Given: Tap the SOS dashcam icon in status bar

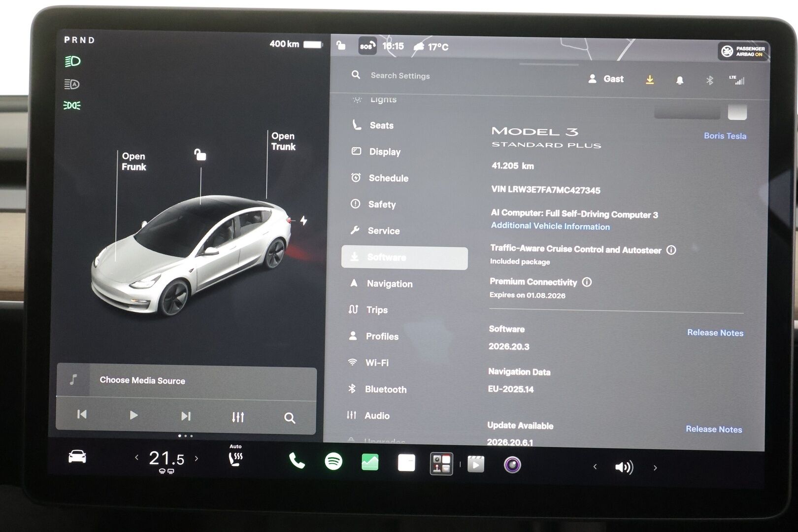Looking at the screenshot, I should tap(367, 46).
